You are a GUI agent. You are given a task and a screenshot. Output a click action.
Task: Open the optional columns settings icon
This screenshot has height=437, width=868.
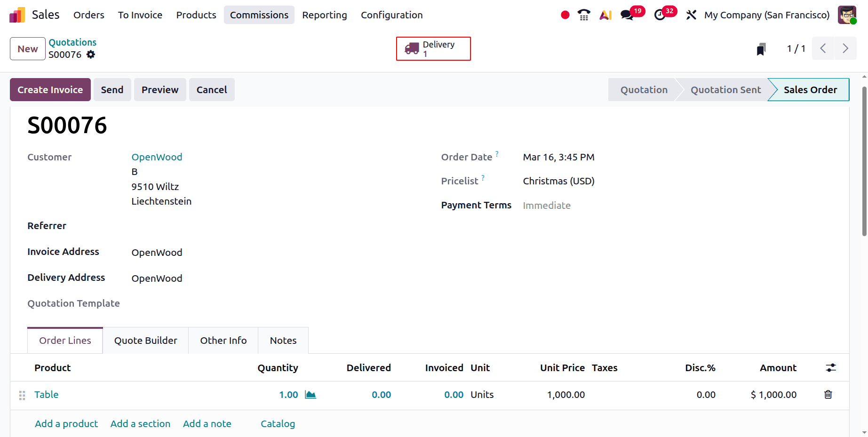tap(831, 368)
